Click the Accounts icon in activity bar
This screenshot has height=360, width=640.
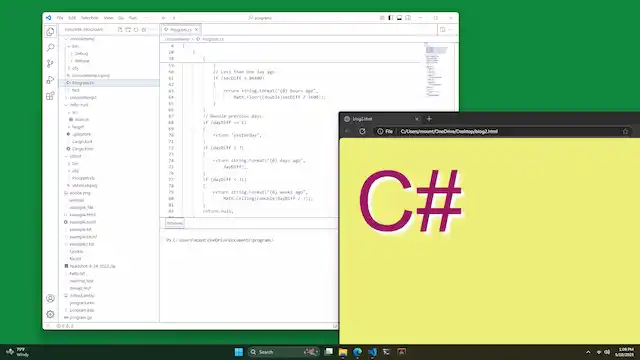pyautogui.click(x=50, y=298)
